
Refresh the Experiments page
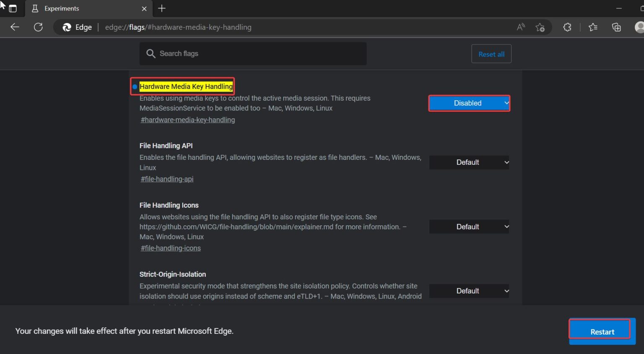click(x=38, y=27)
